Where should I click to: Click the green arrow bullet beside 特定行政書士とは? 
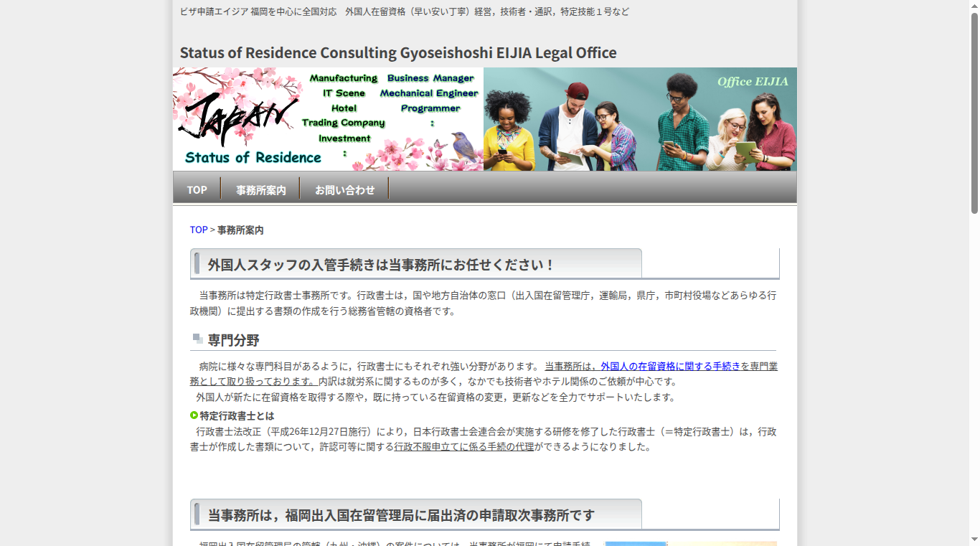[x=194, y=415]
